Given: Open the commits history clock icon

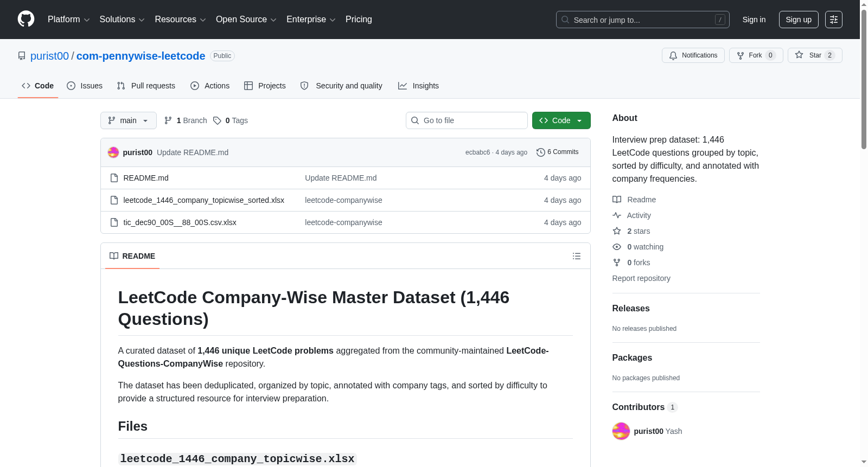Looking at the screenshot, I should tap(540, 152).
